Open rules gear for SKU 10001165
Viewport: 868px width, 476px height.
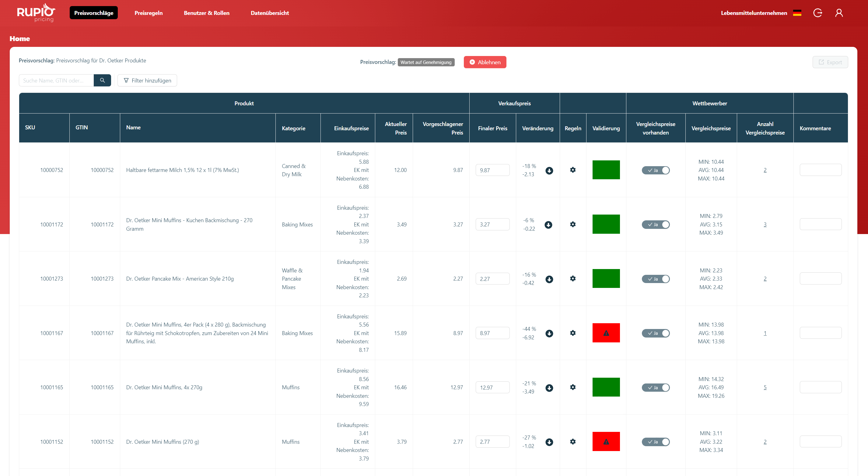pyautogui.click(x=572, y=387)
